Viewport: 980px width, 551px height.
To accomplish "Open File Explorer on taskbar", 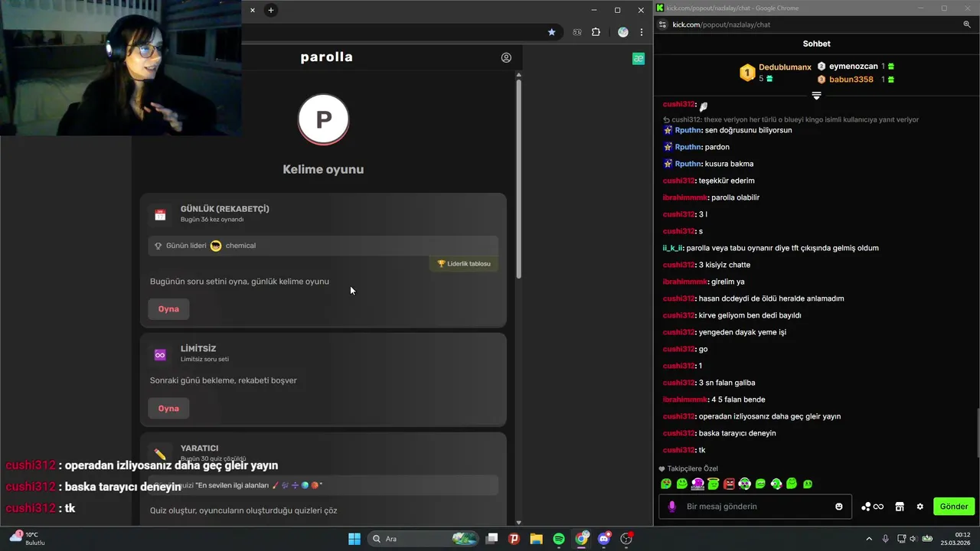I will [536, 539].
